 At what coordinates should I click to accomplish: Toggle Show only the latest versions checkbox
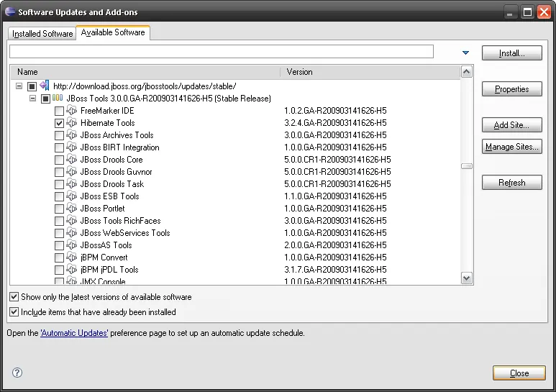[14, 296]
